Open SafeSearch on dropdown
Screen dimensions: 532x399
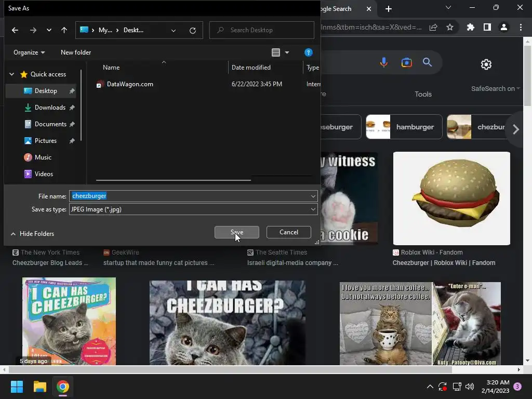click(495, 88)
